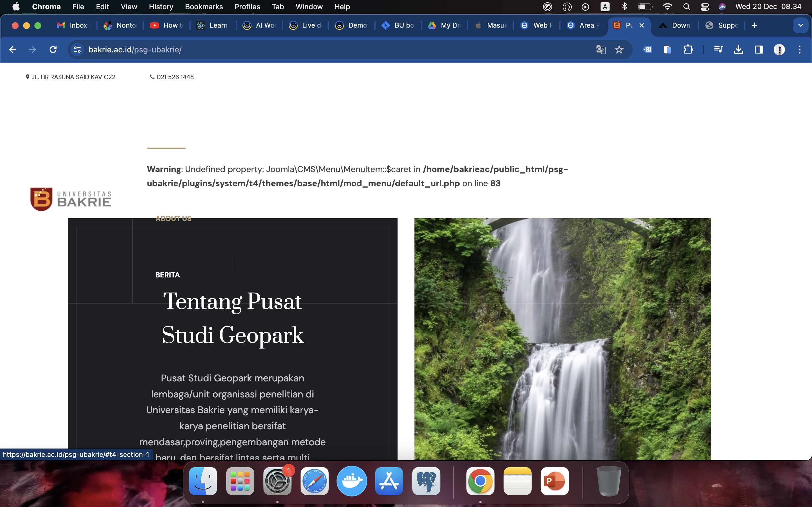Open macOS Control Center toggles
The height and width of the screenshot is (507, 812).
click(x=704, y=7)
